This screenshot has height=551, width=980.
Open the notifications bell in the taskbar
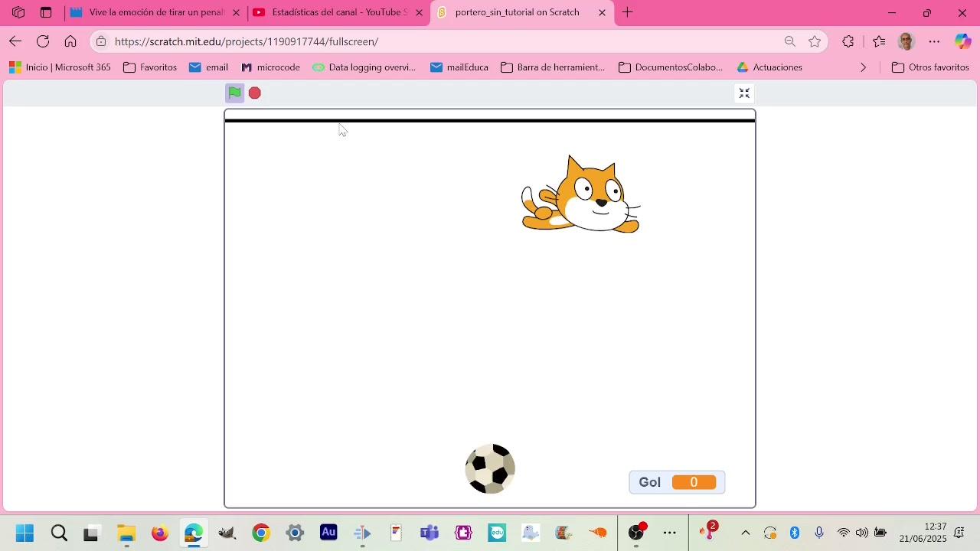959,533
